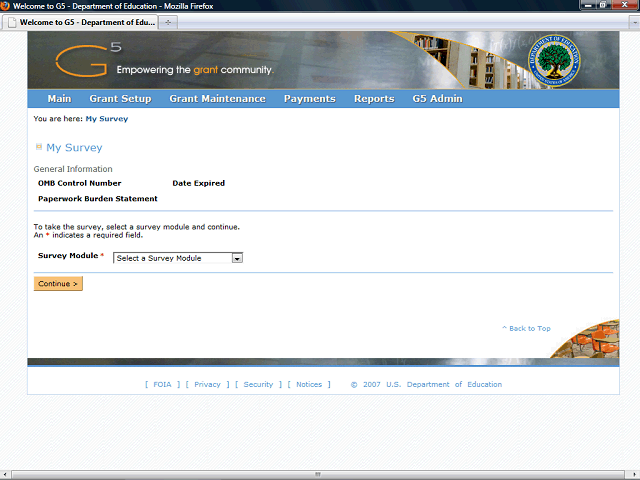
Task: Open the Notices footer link
Action: point(309,384)
